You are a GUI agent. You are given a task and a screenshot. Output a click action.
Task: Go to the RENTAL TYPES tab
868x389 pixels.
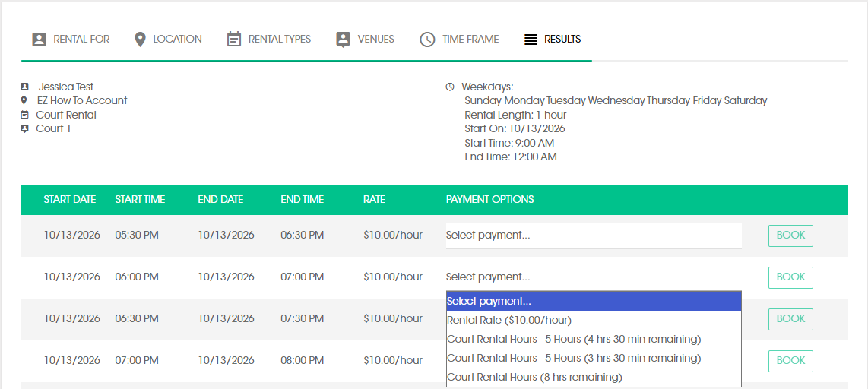(269, 40)
